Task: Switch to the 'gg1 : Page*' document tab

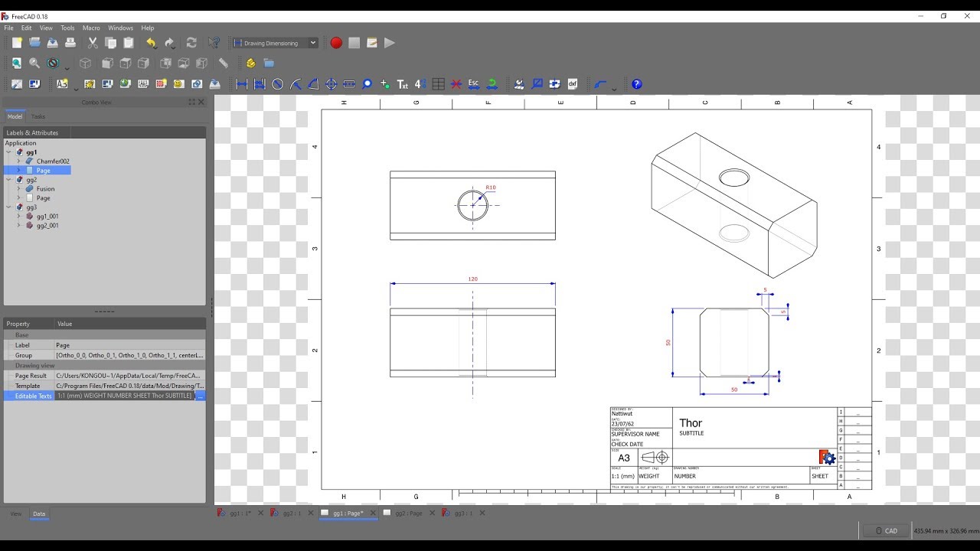Action: [x=348, y=514]
